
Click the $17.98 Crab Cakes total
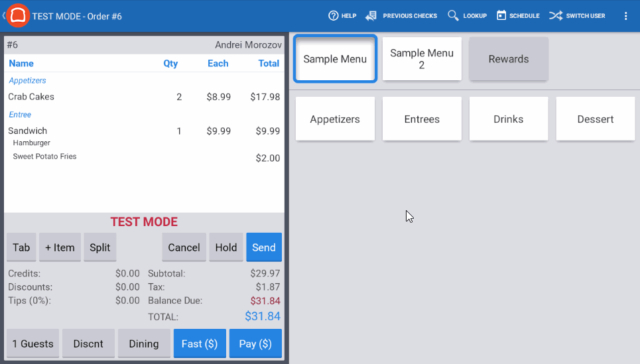(265, 97)
